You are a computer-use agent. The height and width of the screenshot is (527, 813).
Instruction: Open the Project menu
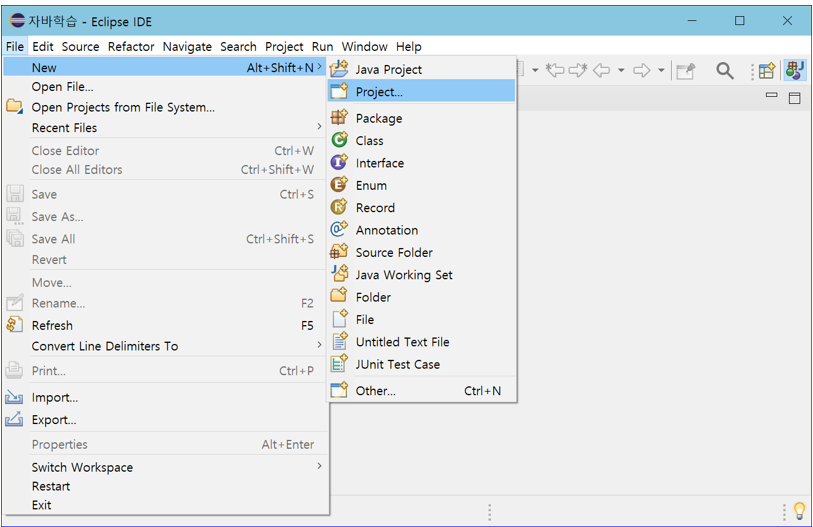(284, 47)
